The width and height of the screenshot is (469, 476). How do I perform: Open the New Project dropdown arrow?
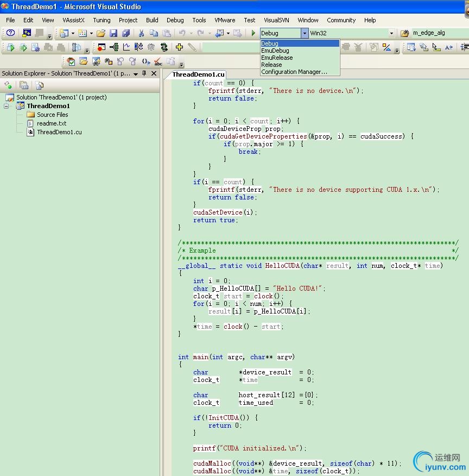pyautogui.click(x=73, y=33)
